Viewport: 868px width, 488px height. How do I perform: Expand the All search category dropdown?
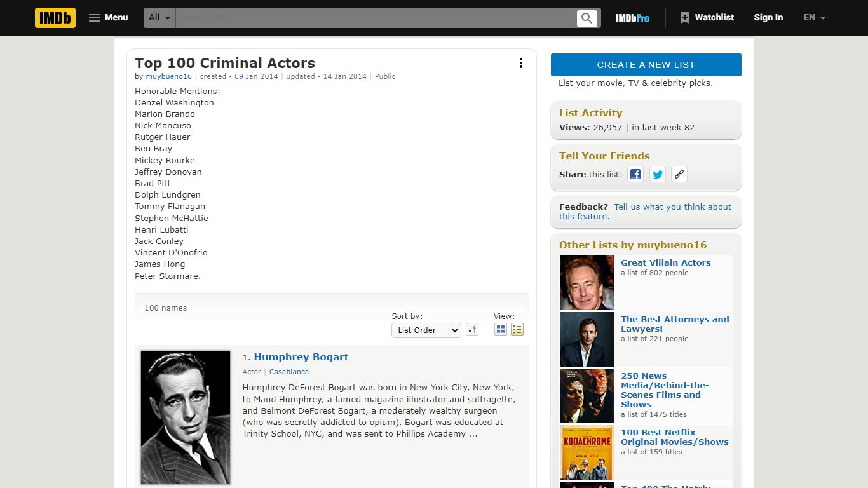tap(159, 18)
